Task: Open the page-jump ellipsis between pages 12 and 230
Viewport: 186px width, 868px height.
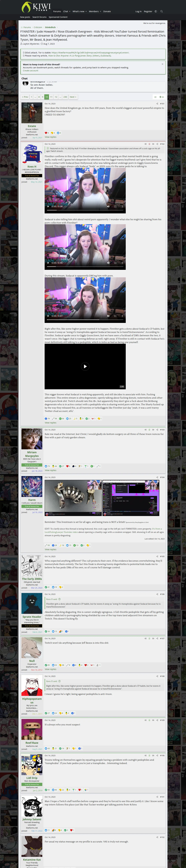Action: click(x=60, y=97)
